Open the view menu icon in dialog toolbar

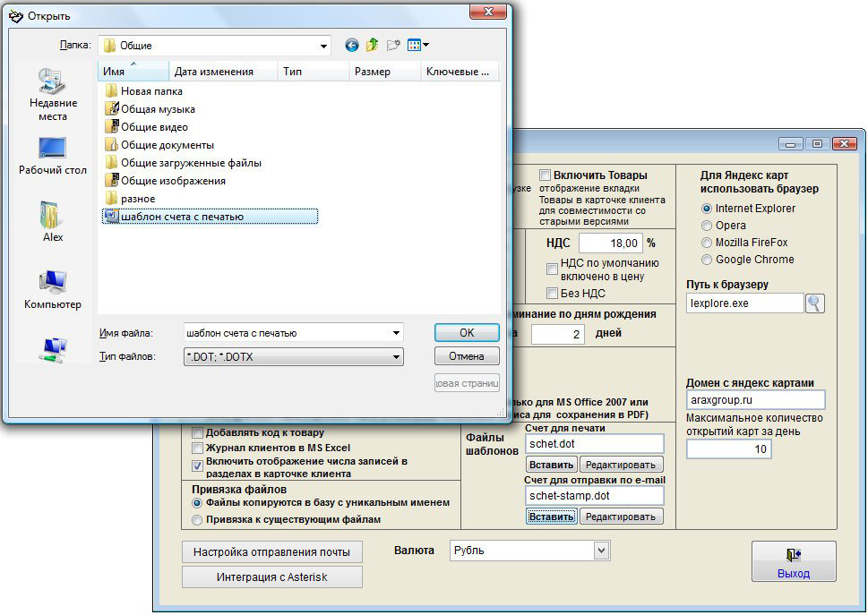(x=417, y=46)
